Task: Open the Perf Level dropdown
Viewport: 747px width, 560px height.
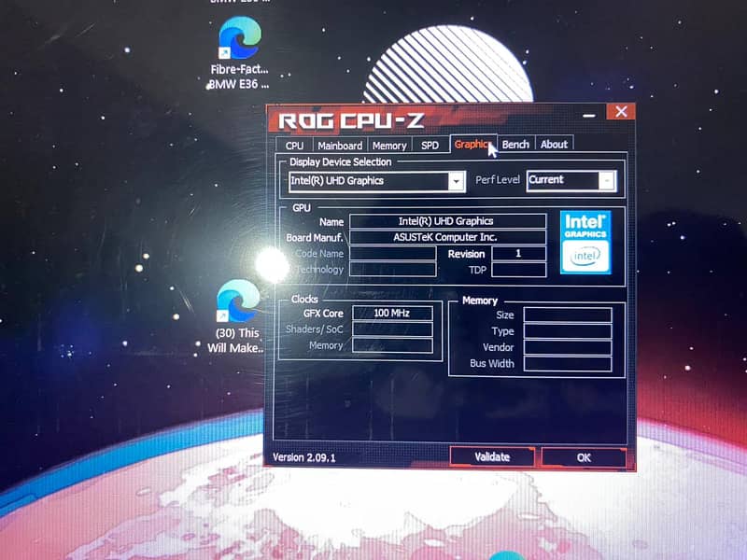Action: click(607, 180)
